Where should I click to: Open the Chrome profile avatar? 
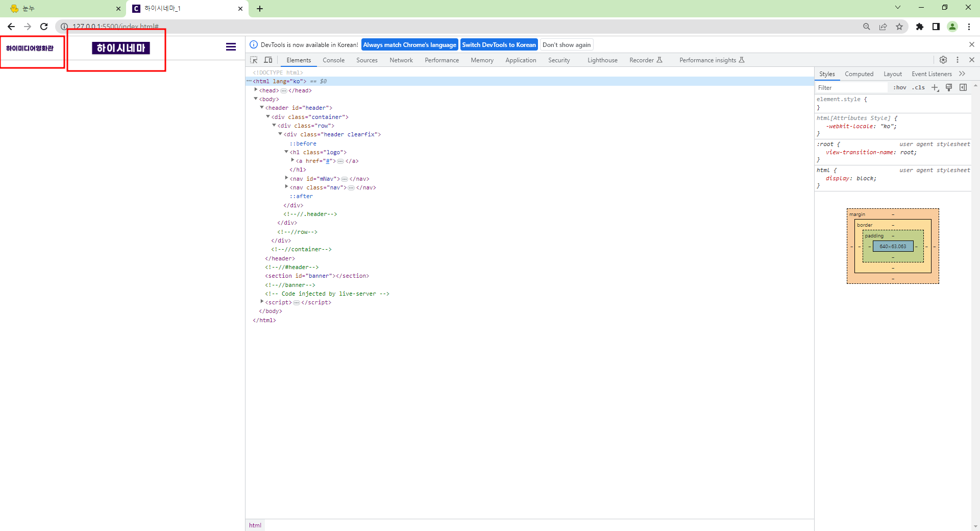pyautogui.click(x=952, y=27)
